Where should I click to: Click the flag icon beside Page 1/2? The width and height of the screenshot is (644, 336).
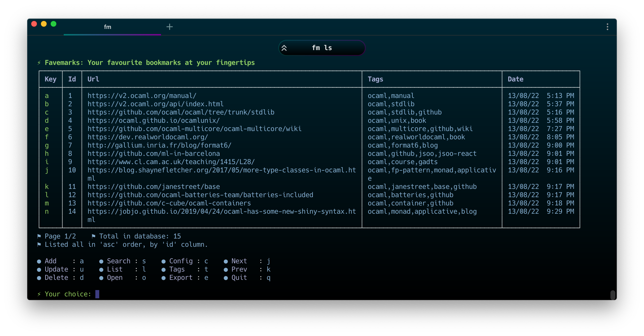pos(39,236)
